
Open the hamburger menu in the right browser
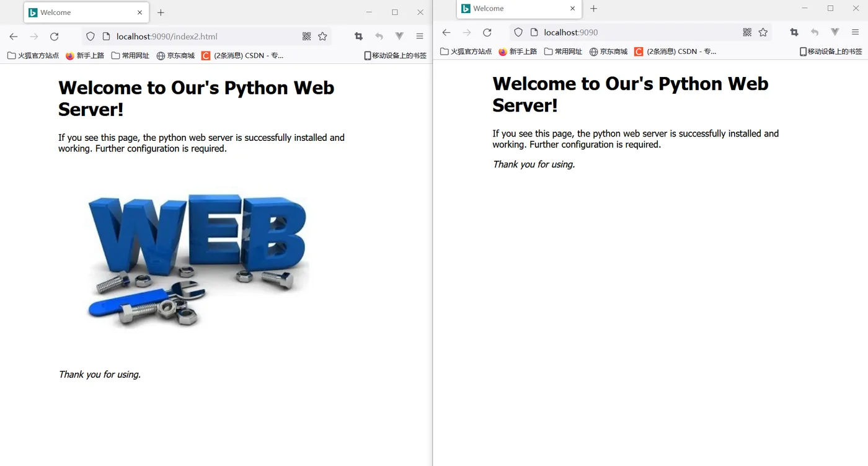pyautogui.click(x=856, y=32)
